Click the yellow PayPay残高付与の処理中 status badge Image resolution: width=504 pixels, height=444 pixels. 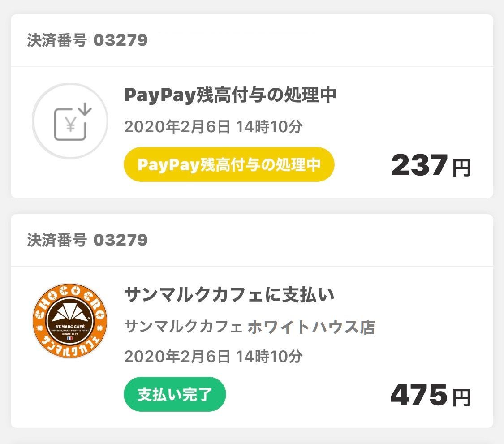point(229,164)
